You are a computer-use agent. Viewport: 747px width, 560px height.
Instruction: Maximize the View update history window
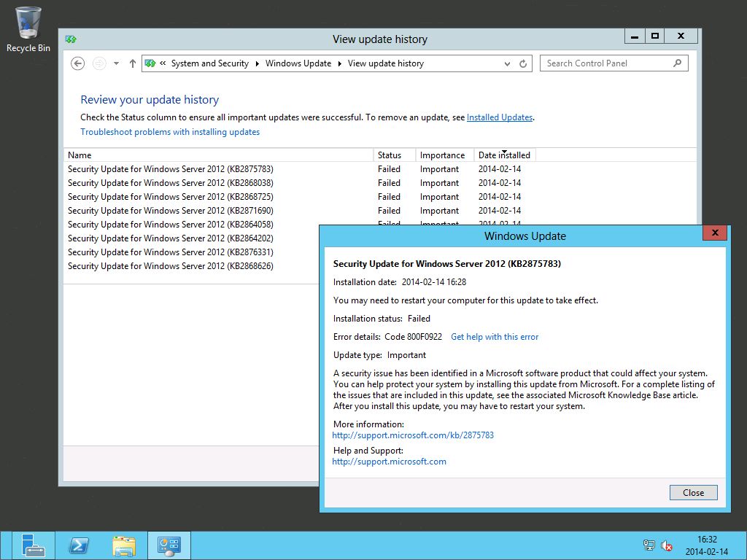655,36
